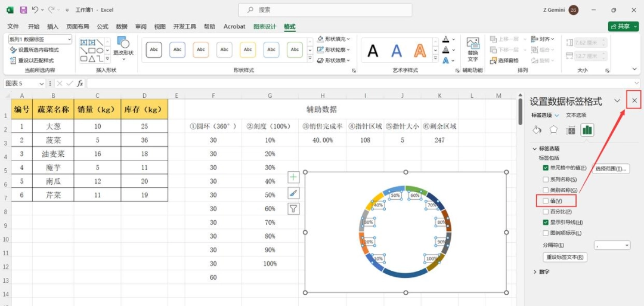This screenshot has height=306, width=644.
Task: Click chart filters funnel button
Action: coord(293,209)
